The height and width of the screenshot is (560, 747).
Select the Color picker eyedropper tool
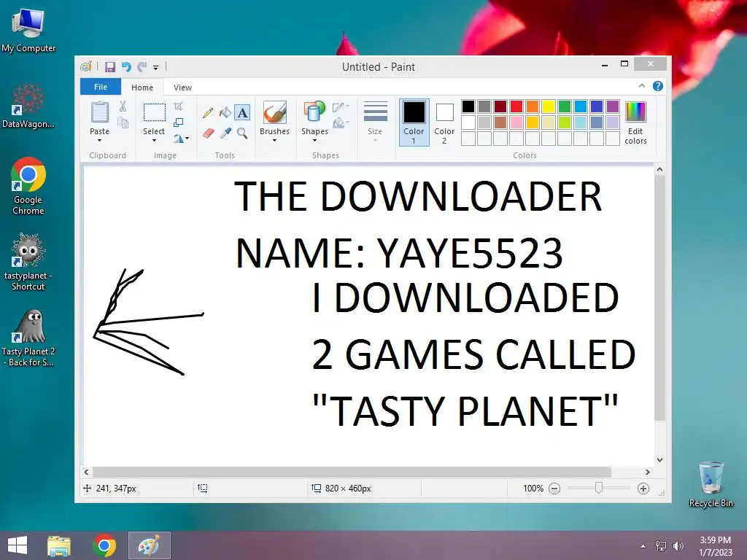pos(225,133)
